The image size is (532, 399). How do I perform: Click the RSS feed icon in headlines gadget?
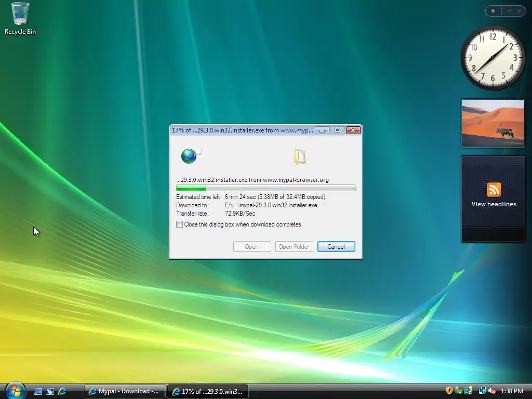pos(494,189)
